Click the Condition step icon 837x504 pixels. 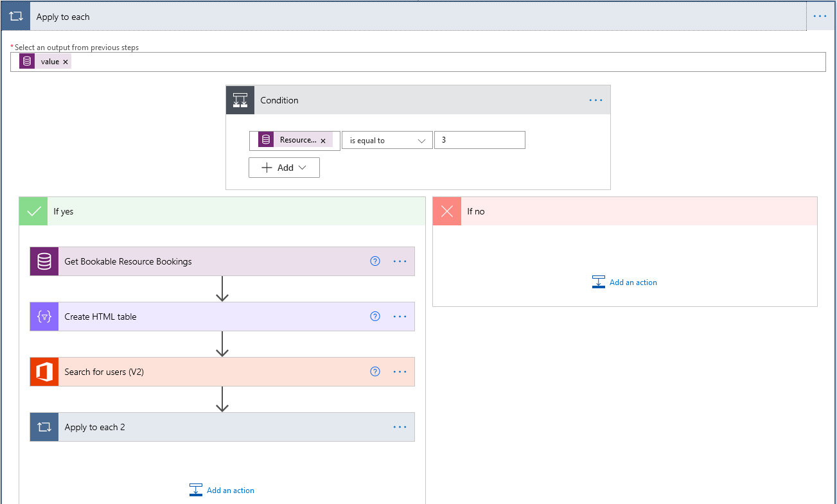(240, 100)
